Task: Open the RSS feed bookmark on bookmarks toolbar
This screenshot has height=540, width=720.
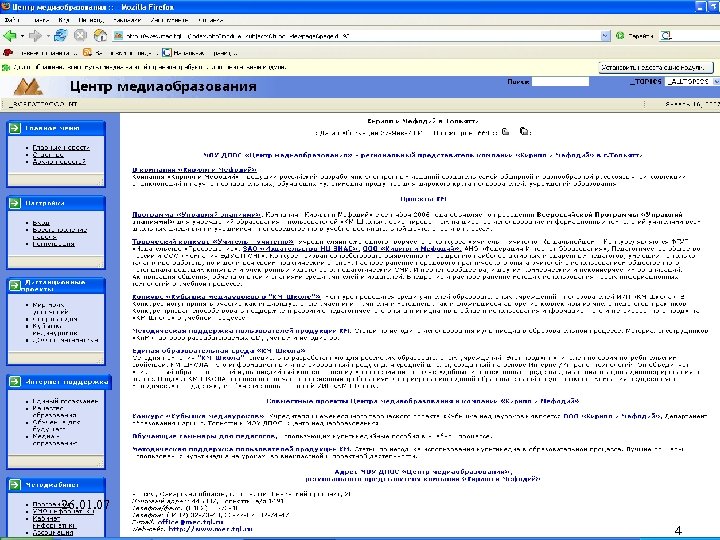Action: click(x=87, y=52)
